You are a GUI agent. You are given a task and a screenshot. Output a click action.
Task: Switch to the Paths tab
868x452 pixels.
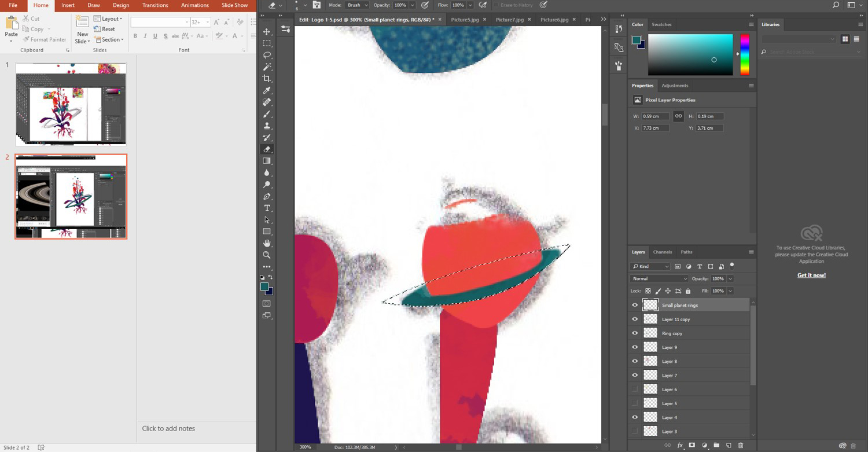click(x=686, y=252)
